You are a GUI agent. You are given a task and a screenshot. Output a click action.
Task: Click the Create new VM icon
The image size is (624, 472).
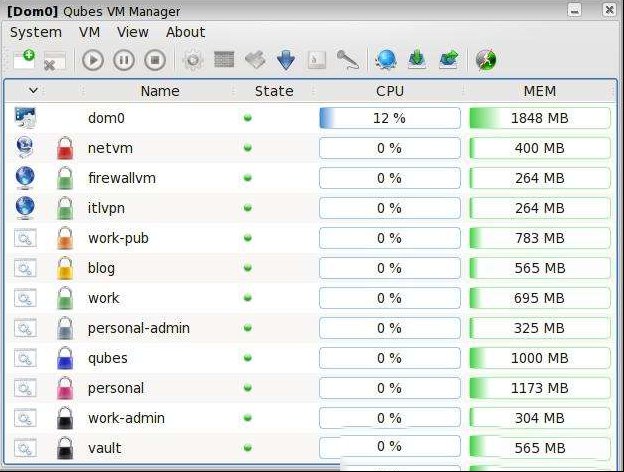(24, 60)
